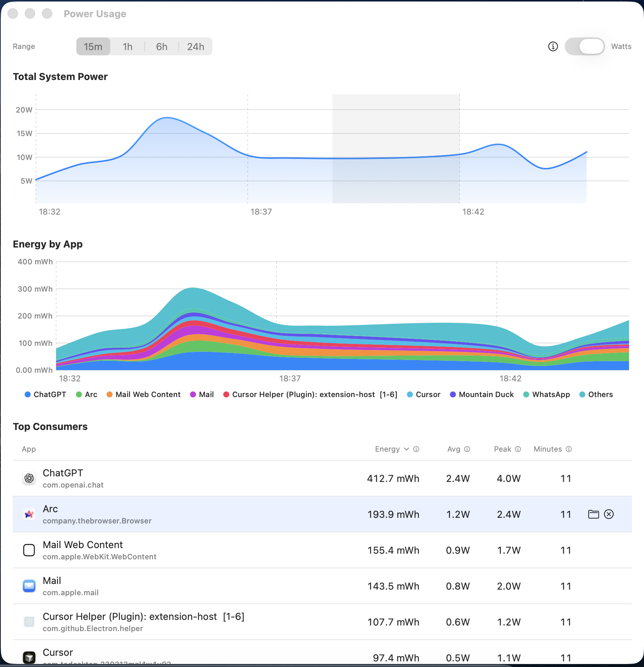Click the Cursor app icon
The image size is (644, 667).
pos(29,657)
